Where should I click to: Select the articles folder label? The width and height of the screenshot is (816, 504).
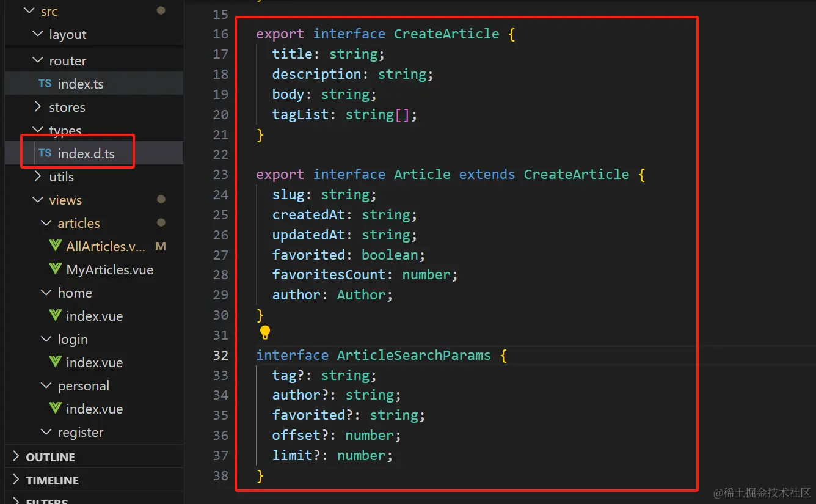[79, 224]
